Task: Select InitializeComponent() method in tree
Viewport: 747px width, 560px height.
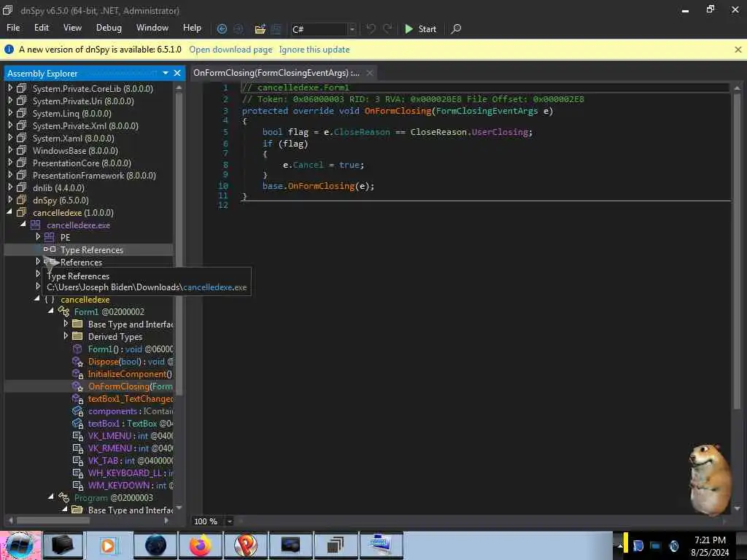Action: click(130, 374)
